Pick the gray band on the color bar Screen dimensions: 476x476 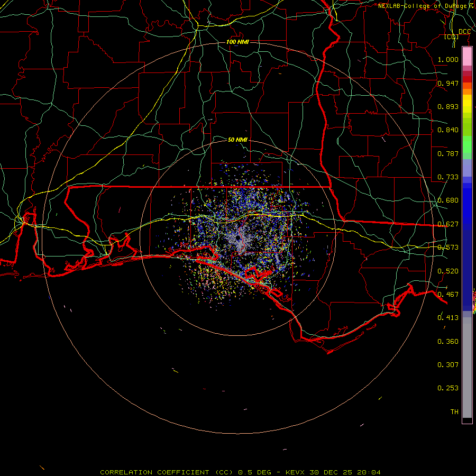tap(467, 368)
